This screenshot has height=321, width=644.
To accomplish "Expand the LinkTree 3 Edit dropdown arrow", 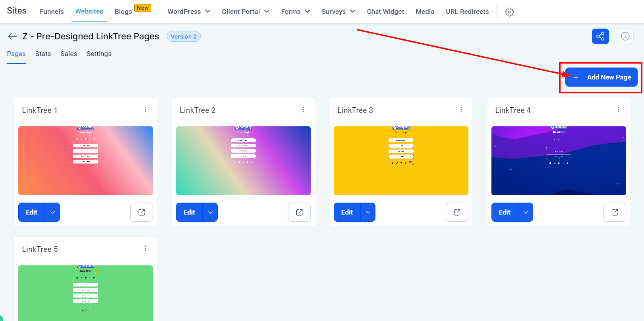I will tap(368, 212).
